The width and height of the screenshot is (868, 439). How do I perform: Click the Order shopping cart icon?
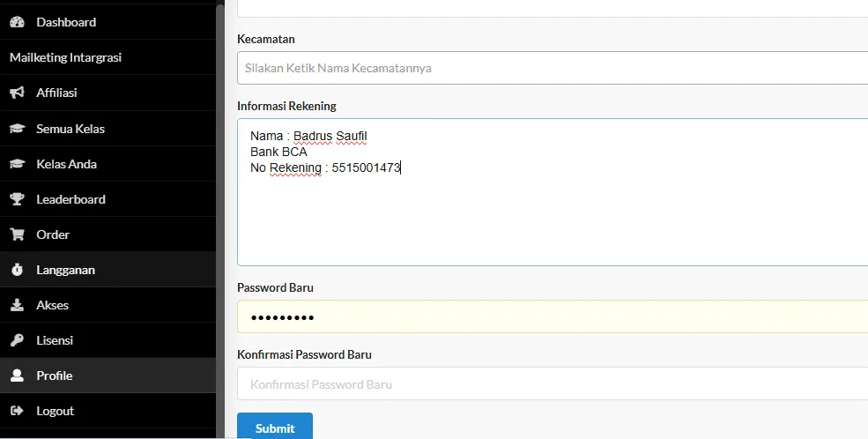coord(17,234)
